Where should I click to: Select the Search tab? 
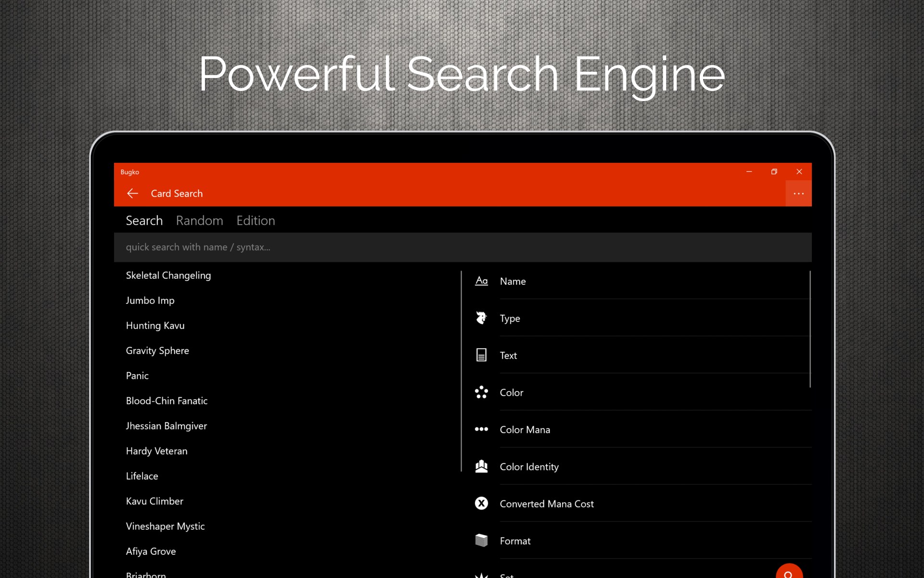[x=144, y=221]
